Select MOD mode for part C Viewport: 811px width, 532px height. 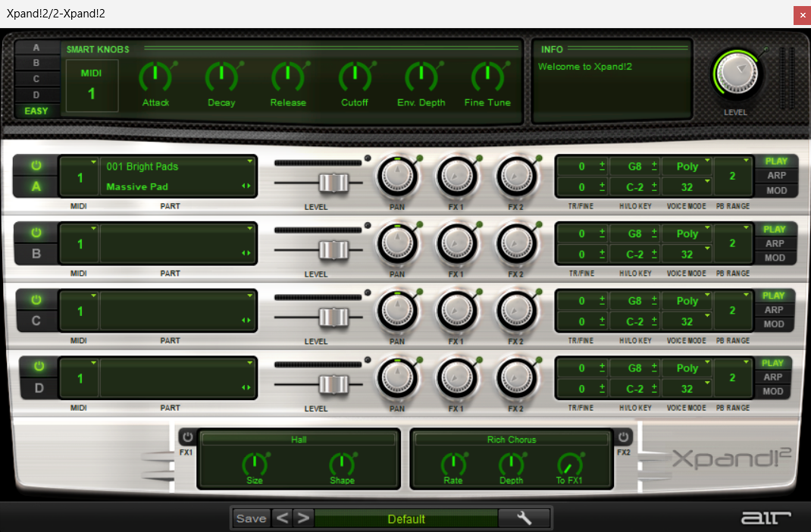(x=773, y=324)
